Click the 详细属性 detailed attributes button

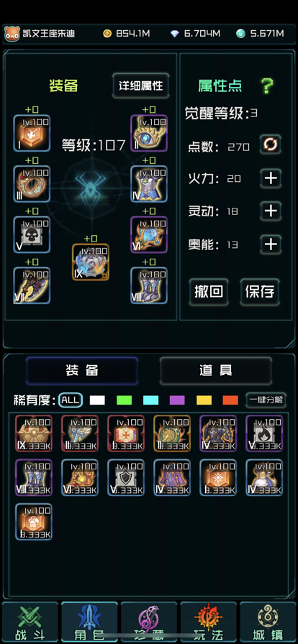click(x=141, y=86)
